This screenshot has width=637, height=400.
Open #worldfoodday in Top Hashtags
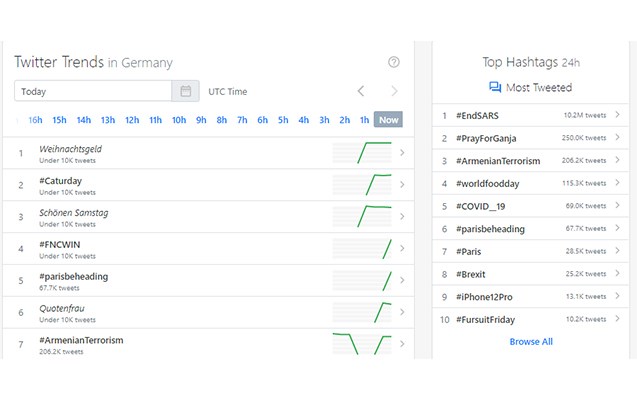tap(488, 184)
